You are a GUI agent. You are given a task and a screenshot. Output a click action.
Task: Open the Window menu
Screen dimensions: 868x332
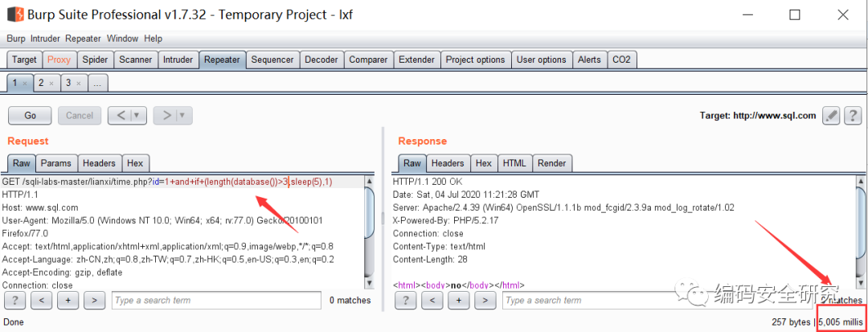pos(122,39)
